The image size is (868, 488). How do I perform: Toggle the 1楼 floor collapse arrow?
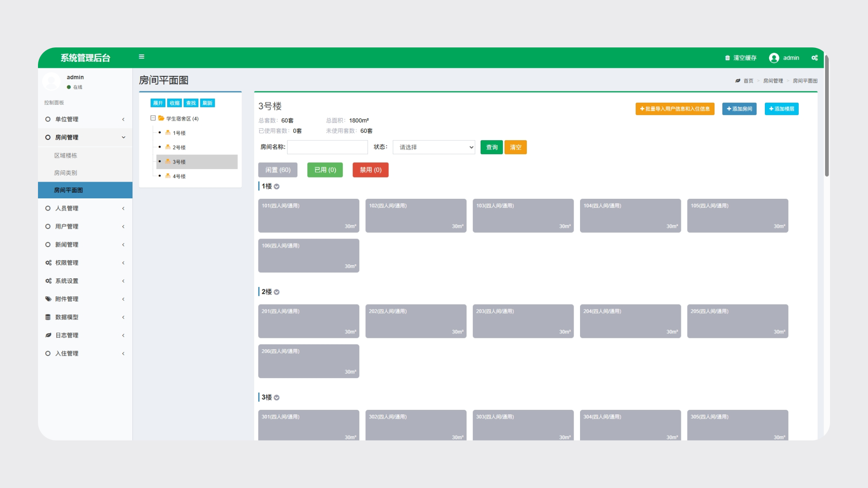tap(277, 187)
